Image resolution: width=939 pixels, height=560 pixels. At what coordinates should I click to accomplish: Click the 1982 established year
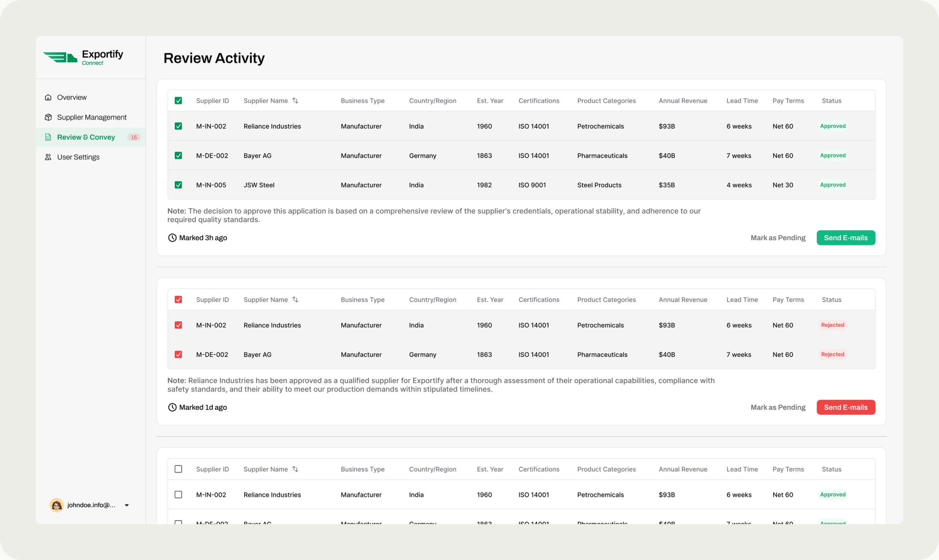(x=484, y=185)
